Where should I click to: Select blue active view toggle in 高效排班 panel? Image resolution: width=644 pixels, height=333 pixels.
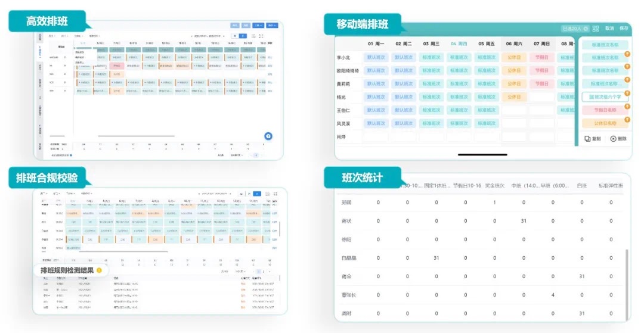tap(243, 36)
